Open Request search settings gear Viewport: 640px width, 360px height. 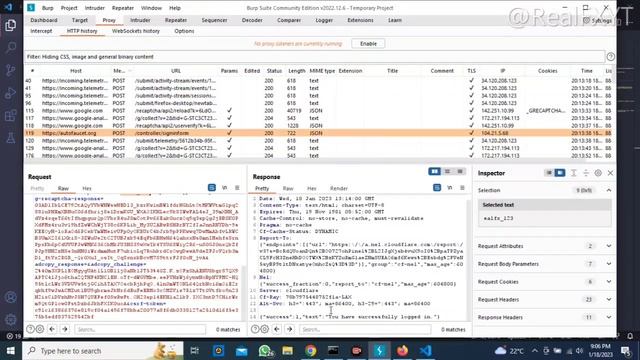tap(40, 329)
